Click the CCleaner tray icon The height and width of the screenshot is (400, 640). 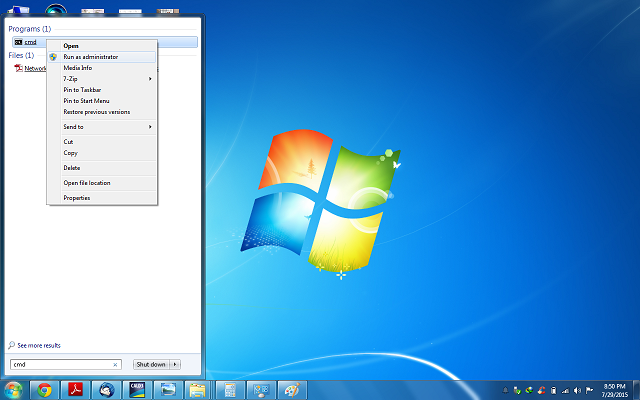coord(542,390)
